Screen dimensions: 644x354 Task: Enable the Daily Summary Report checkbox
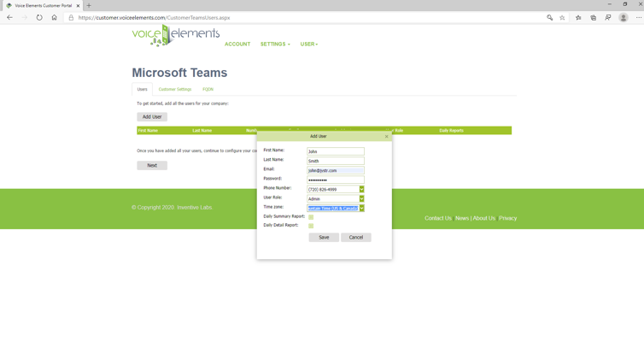(x=311, y=217)
